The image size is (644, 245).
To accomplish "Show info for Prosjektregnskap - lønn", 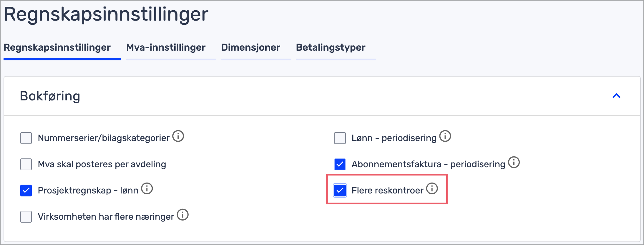I will tap(147, 189).
